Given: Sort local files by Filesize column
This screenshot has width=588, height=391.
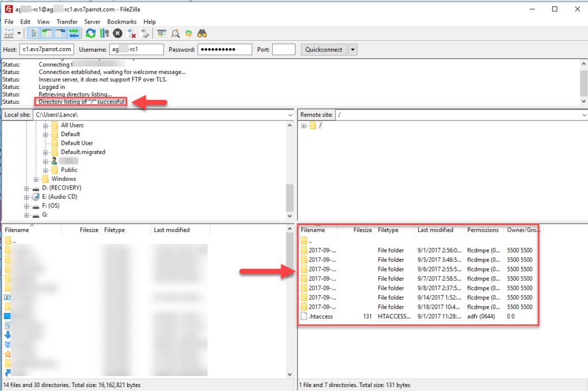Looking at the screenshot, I should (x=81, y=230).
